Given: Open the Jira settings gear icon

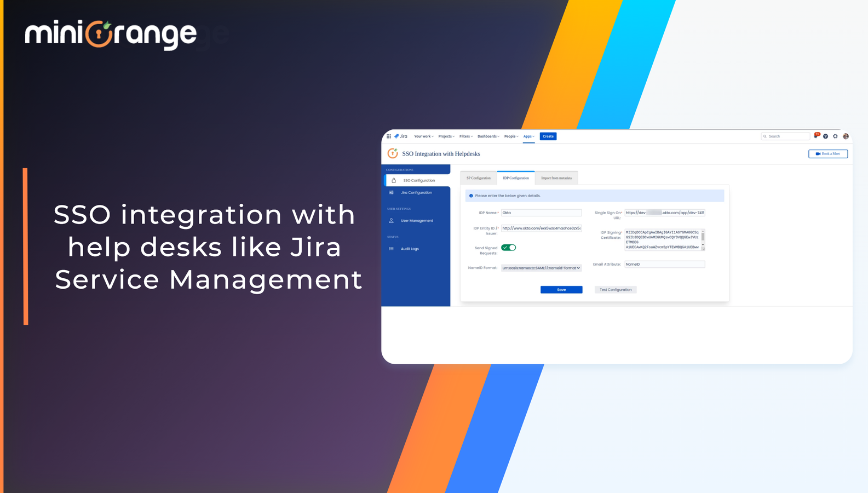Looking at the screenshot, I should click(835, 136).
